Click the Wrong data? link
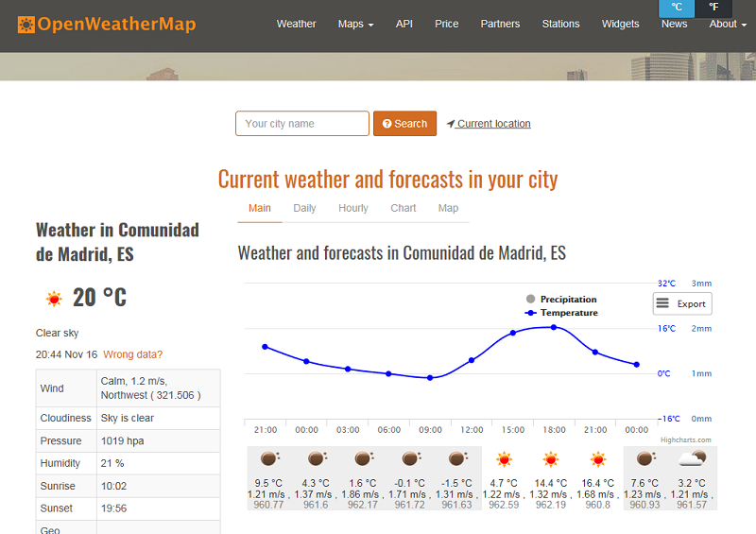The width and height of the screenshot is (756, 534). coord(132,354)
